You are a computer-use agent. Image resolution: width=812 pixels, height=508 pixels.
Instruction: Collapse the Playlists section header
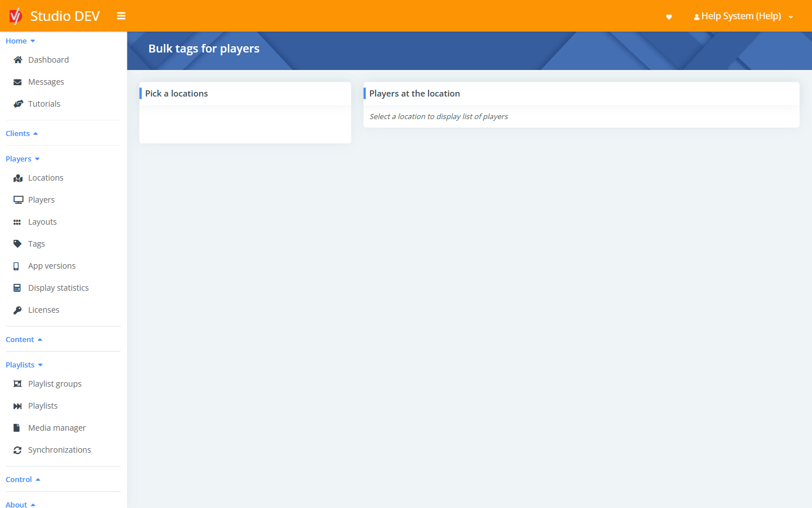tap(24, 365)
